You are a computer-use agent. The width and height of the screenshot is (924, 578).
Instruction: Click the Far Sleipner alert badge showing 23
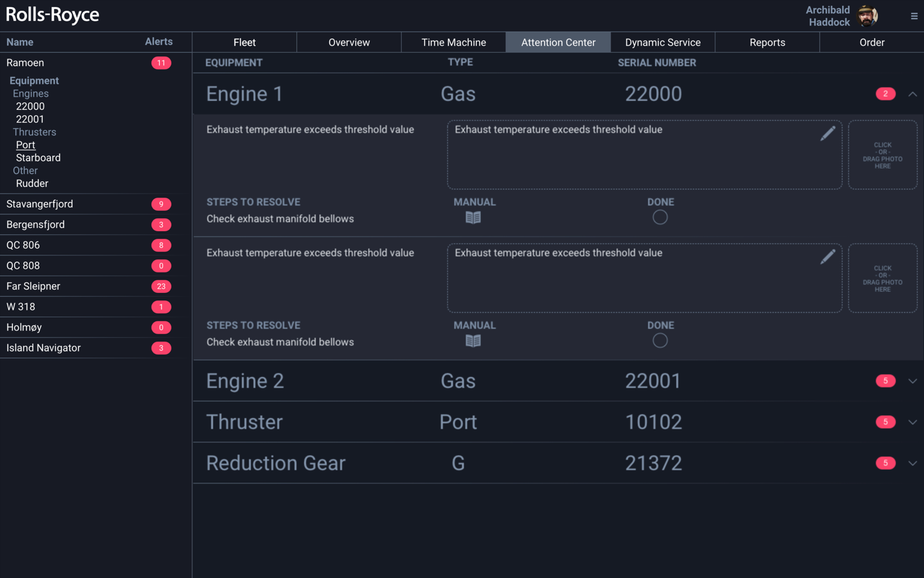[162, 286]
